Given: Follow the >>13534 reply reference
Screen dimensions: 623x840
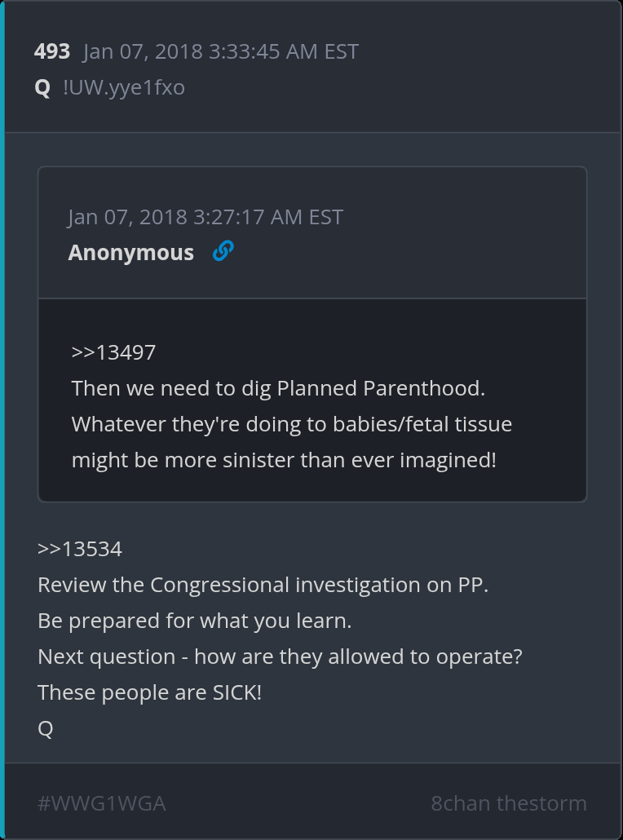Looking at the screenshot, I should tap(80, 549).
